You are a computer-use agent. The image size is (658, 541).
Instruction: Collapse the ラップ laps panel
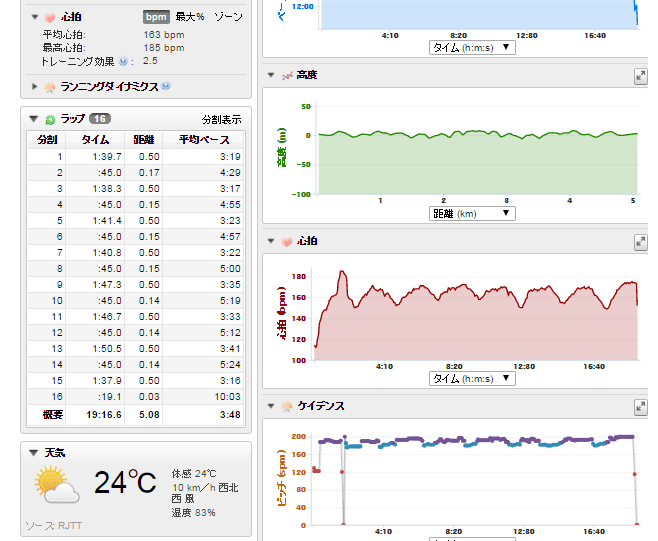point(35,119)
